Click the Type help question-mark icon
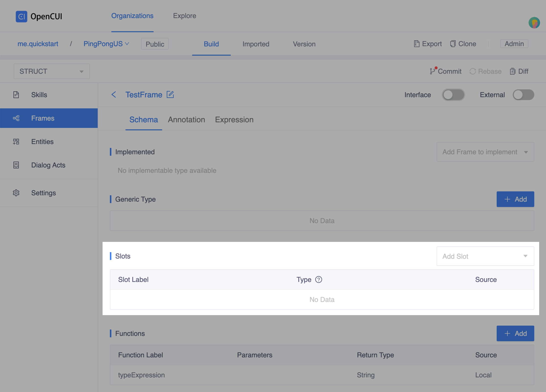The height and width of the screenshot is (392, 546). click(319, 279)
